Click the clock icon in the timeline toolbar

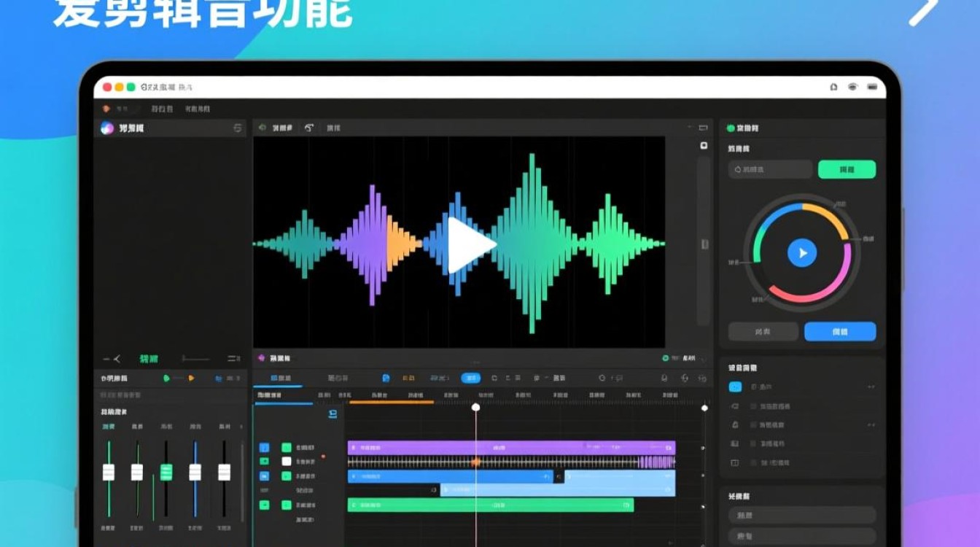click(x=602, y=378)
